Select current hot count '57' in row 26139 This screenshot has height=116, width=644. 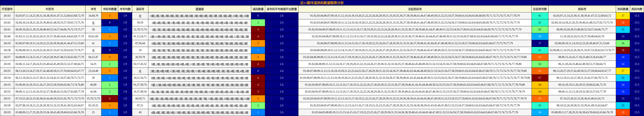pyautogui.click(x=540, y=43)
